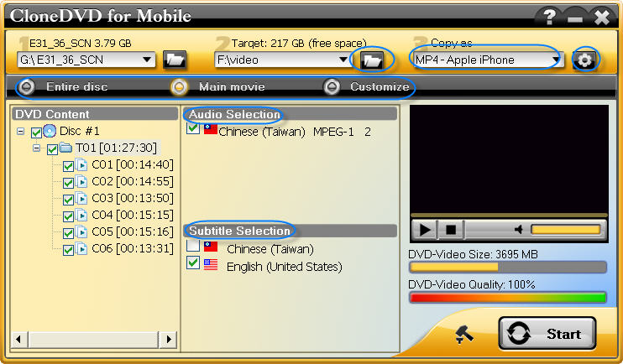Click the C05 chapter video icon
The width and height of the screenshot is (623, 364).
(x=81, y=231)
